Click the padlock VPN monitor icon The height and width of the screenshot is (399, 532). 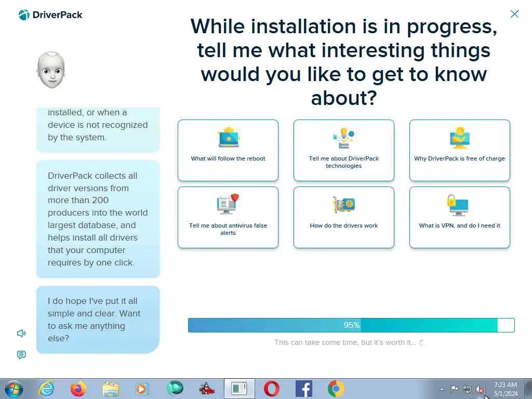[457, 205]
